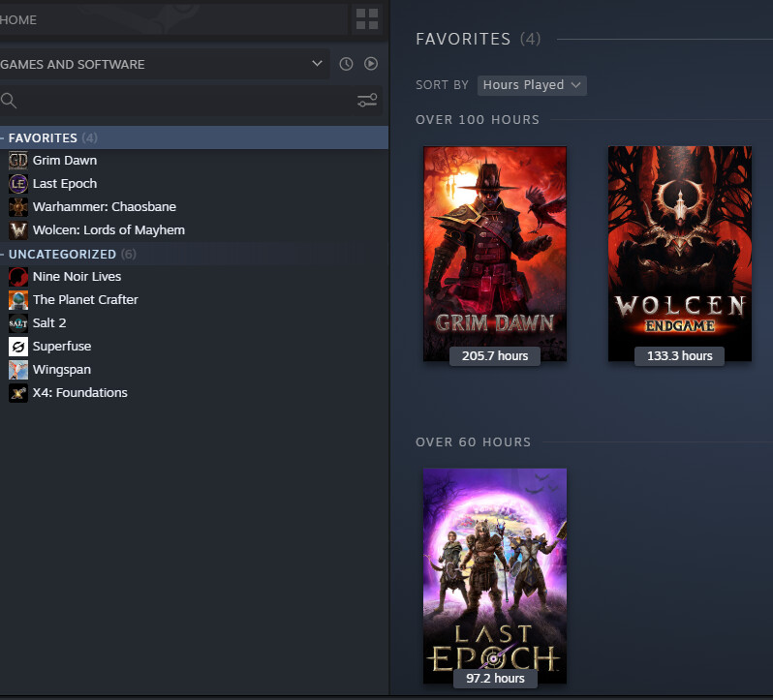Viewport: 773px width, 700px height.
Task: Select Warhammer: Chaosbane in the list
Action: (104, 206)
